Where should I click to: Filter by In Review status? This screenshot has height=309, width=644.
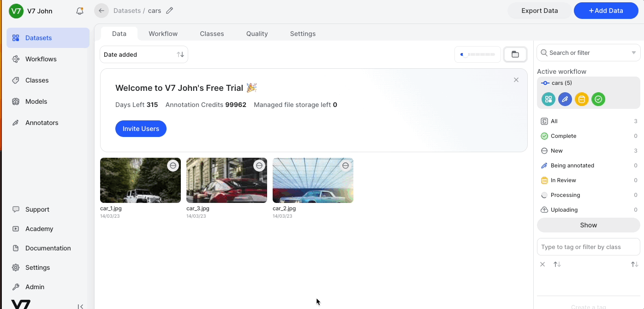(589, 180)
